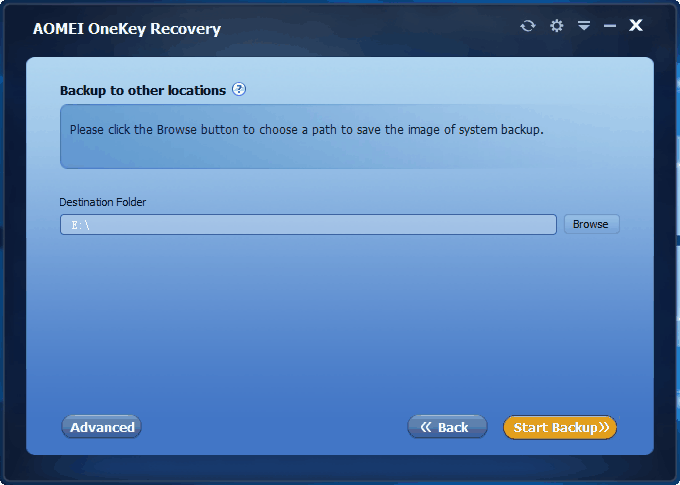Open the settings gear icon
This screenshot has height=485, width=680.
(556, 26)
